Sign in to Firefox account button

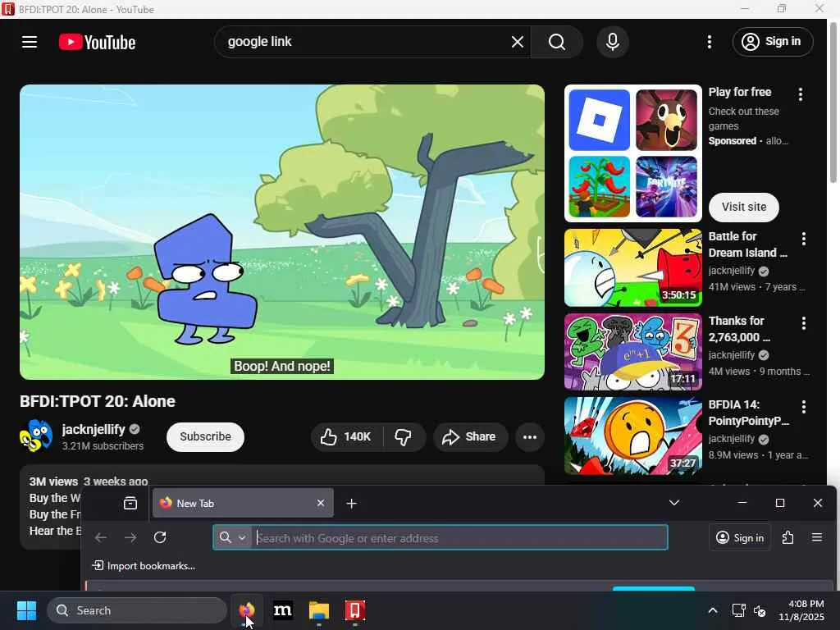[740, 537]
